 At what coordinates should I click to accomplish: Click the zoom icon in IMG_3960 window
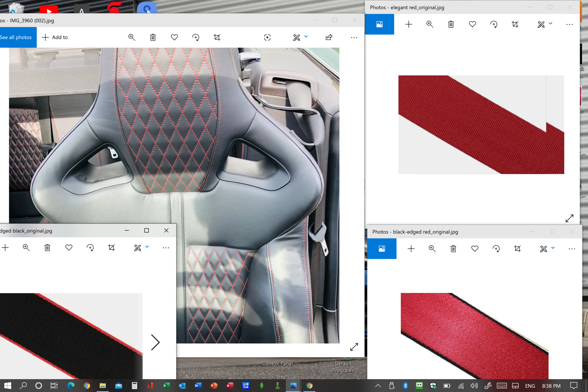[132, 37]
